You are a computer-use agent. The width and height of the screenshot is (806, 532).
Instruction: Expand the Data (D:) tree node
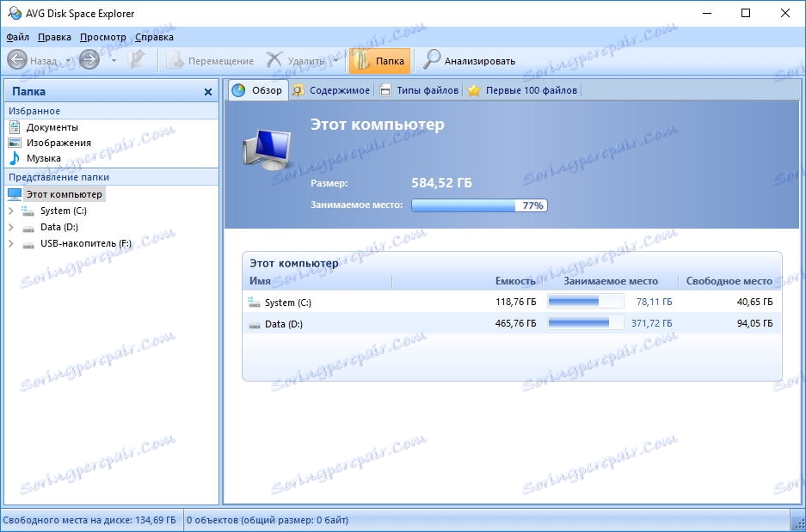pyautogui.click(x=11, y=227)
